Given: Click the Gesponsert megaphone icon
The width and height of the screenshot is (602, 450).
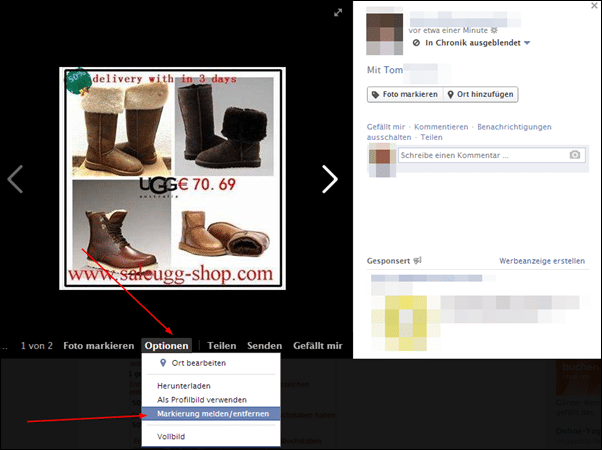Looking at the screenshot, I should coord(417,261).
